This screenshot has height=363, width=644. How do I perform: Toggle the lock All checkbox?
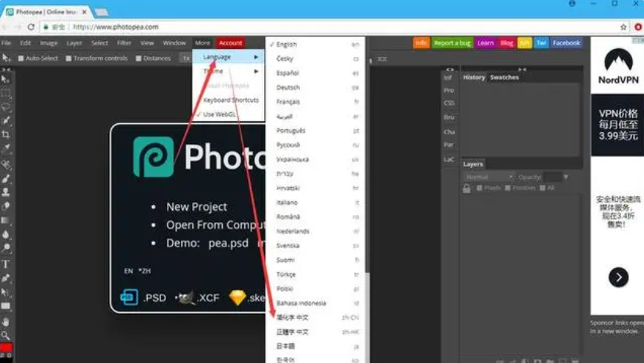point(542,188)
